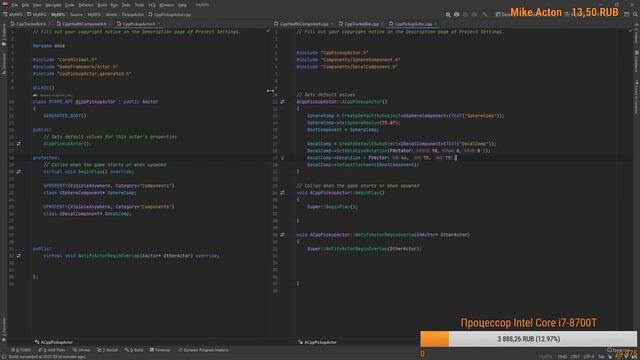Click gutter icon beside ACppPickupActor constructor in cpp
The width and height of the screenshot is (640, 360).
pos(282,102)
